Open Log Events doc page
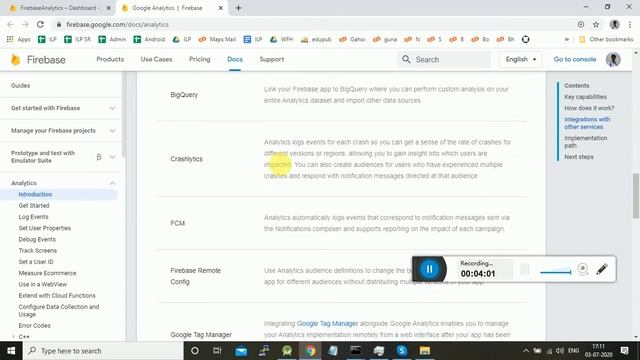 33,217
